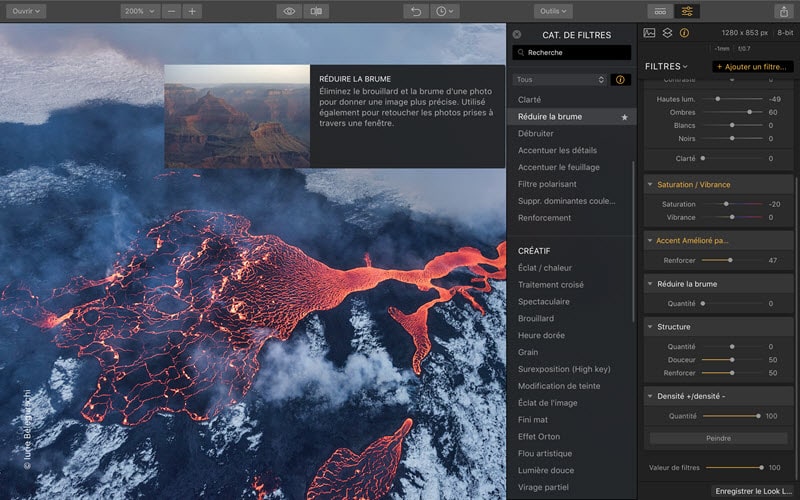This screenshot has height=500, width=800.
Task: Select the Débruiter filter
Action: click(535, 133)
